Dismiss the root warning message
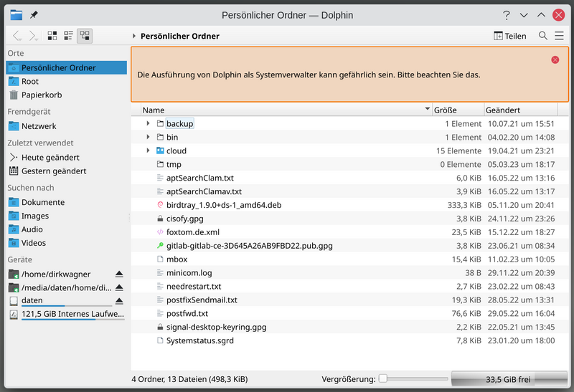Screen dimensions: 574x392 click(555, 59)
